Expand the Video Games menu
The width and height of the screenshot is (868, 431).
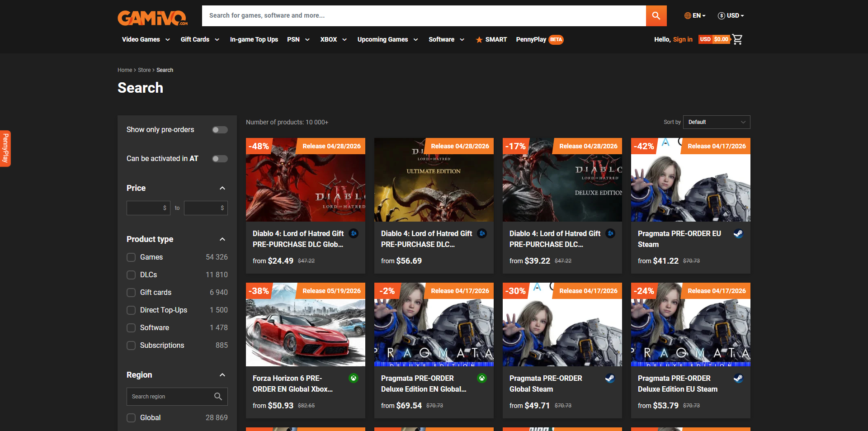point(146,40)
